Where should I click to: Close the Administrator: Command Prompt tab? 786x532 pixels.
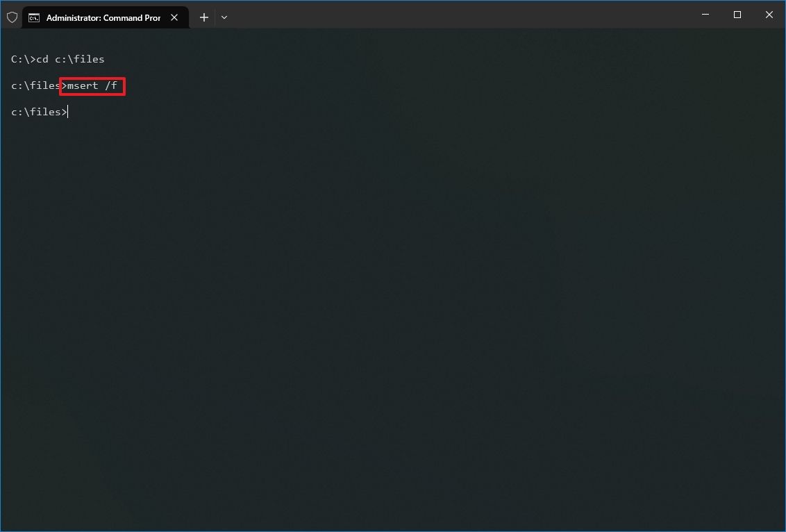coord(174,17)
